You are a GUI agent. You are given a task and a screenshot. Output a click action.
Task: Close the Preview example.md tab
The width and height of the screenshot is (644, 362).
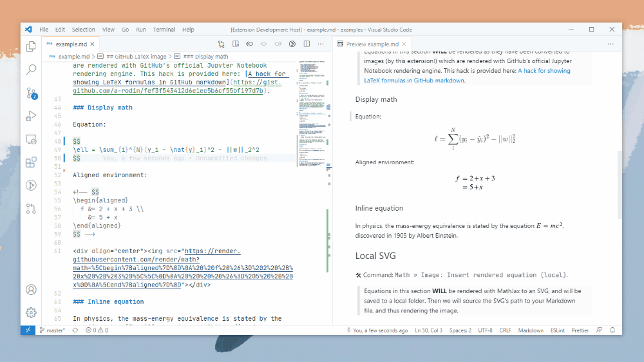[404, 44]
